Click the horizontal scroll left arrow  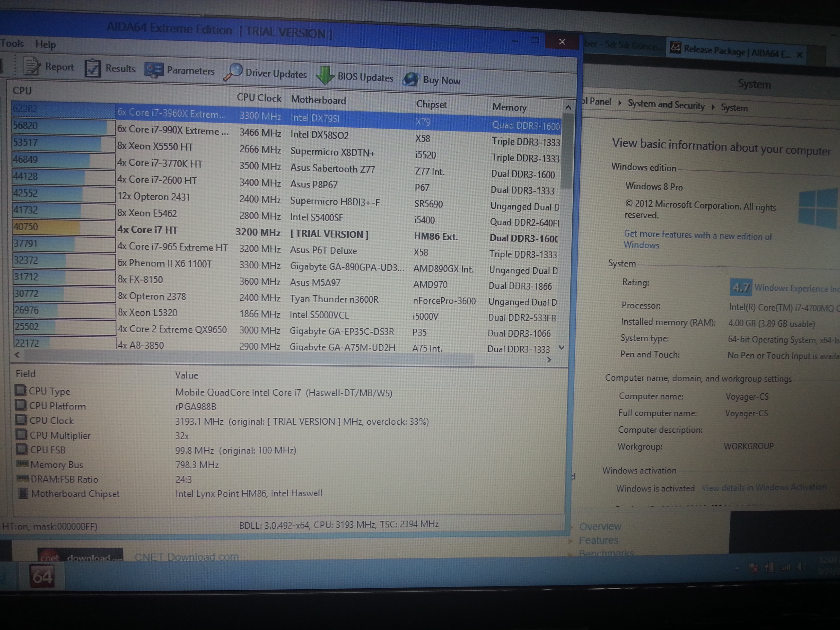pyautogui.click(x=17, y=354)
